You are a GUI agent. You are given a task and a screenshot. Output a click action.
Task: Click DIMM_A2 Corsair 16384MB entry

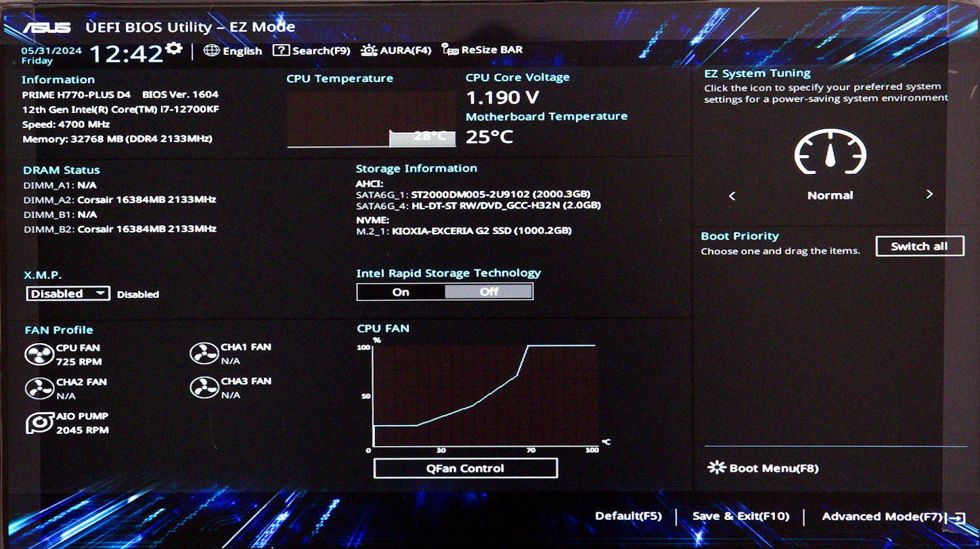point(120,199)
